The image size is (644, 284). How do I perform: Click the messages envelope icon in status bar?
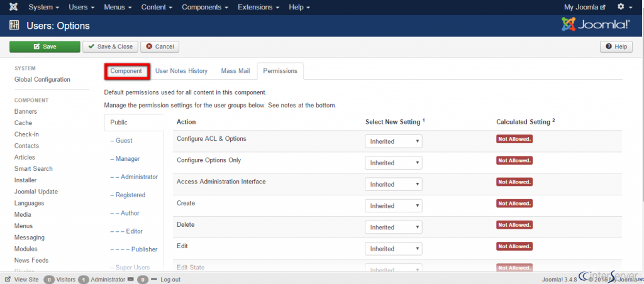[x=131, y=280]
